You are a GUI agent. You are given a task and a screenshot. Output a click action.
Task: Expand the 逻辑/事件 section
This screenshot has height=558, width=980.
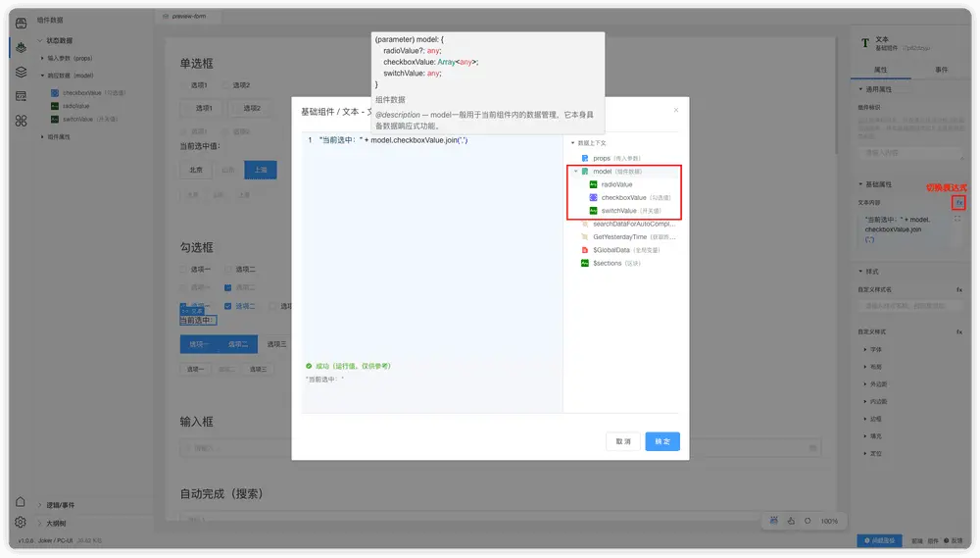[x=39, y=505]
